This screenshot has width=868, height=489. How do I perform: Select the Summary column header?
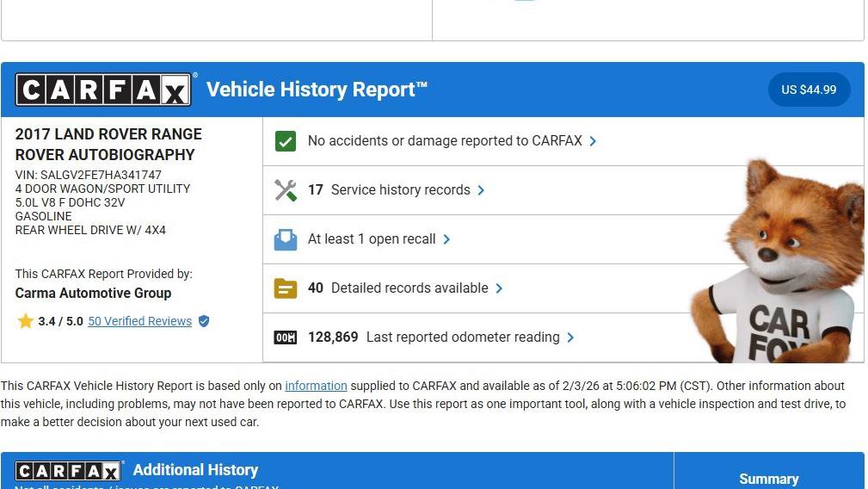tap(768, 479)
